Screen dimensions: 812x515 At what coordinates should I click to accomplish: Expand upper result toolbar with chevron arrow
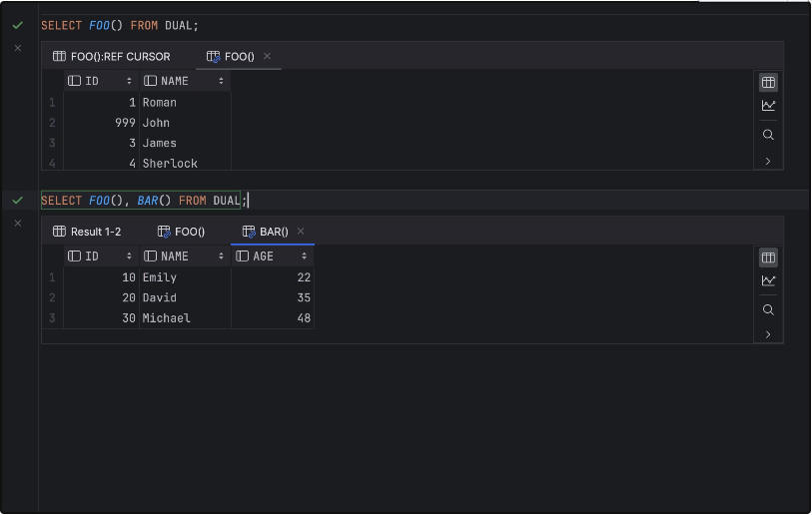click(768, 161)
